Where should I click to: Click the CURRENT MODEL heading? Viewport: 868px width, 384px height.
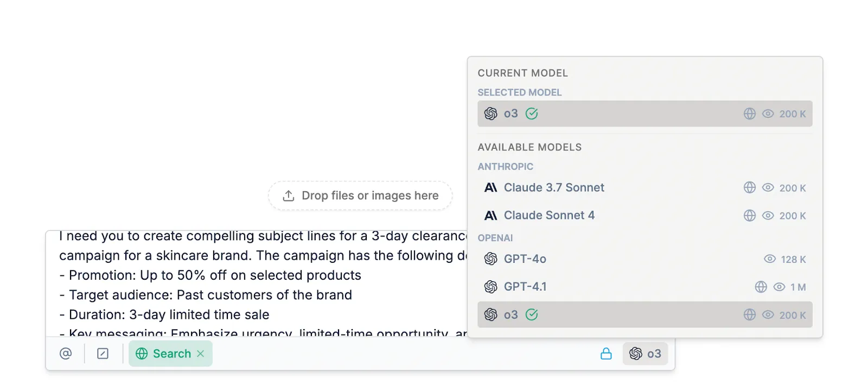tap(523, 73)
